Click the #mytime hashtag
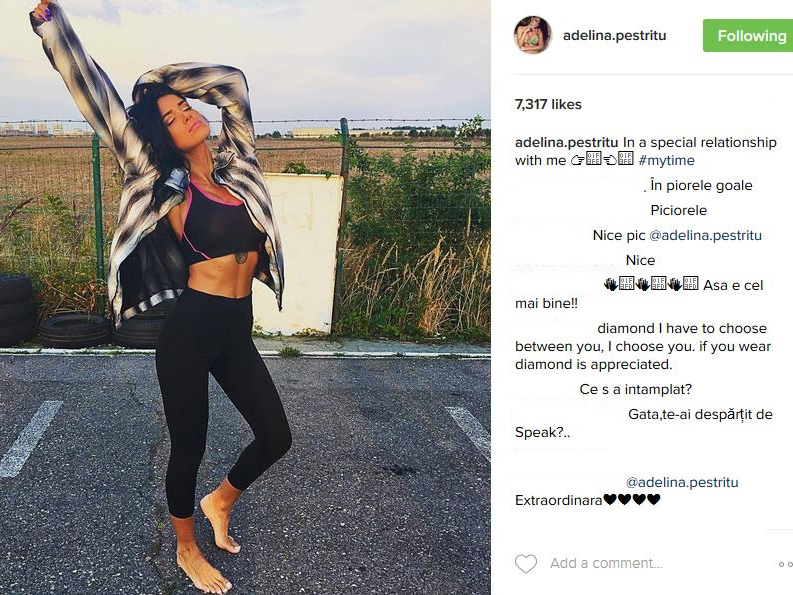Viewport: 793px width, 595px height. (x=667, y=160)
